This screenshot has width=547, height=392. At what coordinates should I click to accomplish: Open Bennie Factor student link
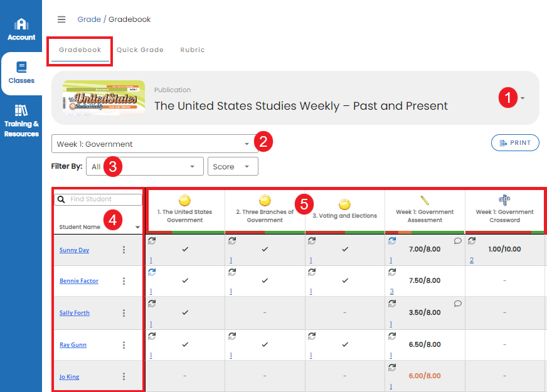click(x=79, y=281)
